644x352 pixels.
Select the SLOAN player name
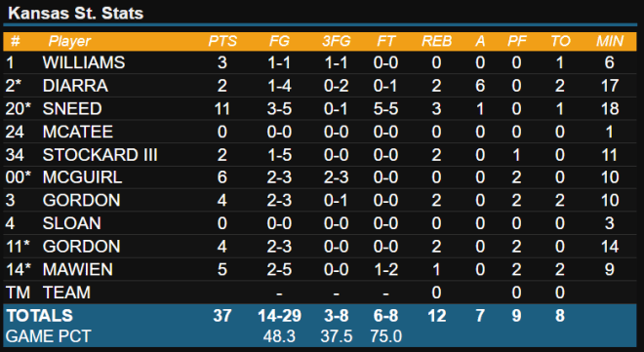tap(72, 223)
